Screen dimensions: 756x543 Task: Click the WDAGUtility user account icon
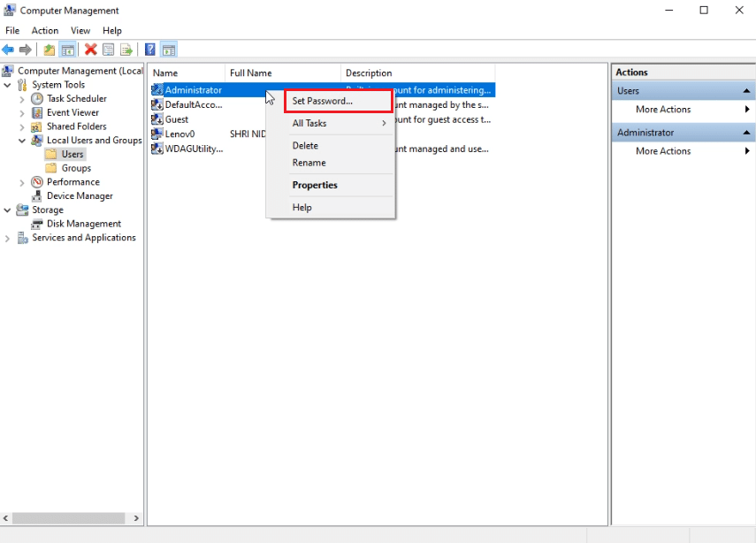coord(157,149)
